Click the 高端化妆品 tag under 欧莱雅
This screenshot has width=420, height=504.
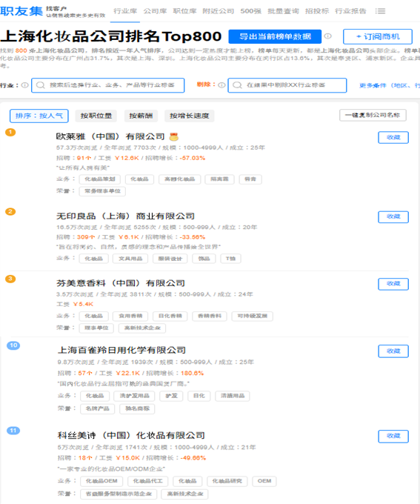tap(180, 179)
